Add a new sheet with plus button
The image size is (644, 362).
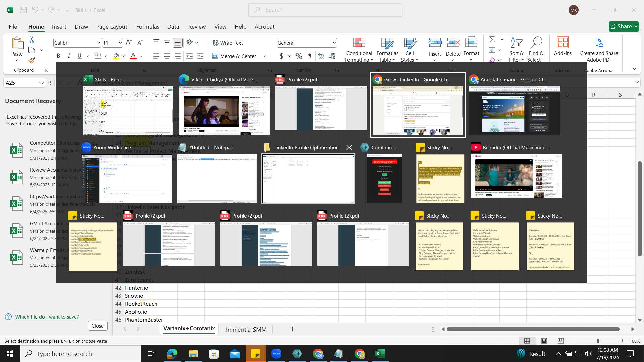292,329
